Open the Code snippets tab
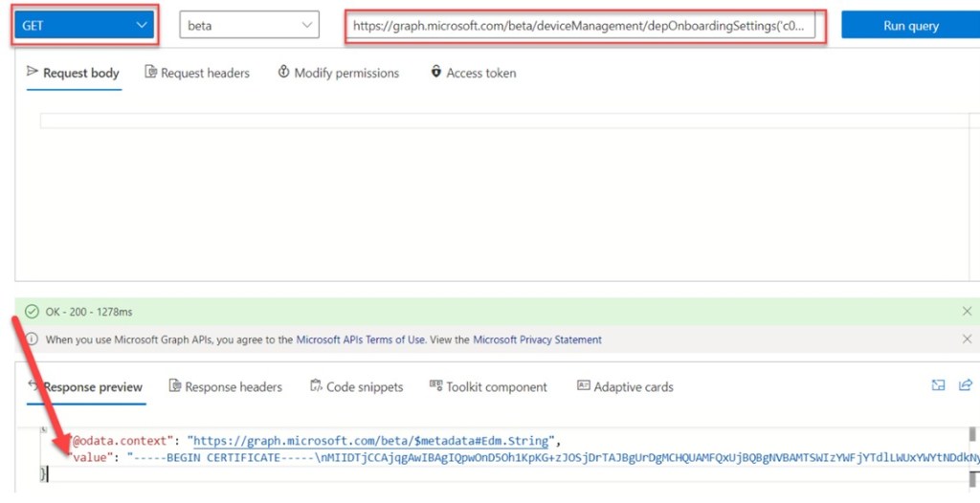This screenshot has width=980, height=503. pos(357,387)
